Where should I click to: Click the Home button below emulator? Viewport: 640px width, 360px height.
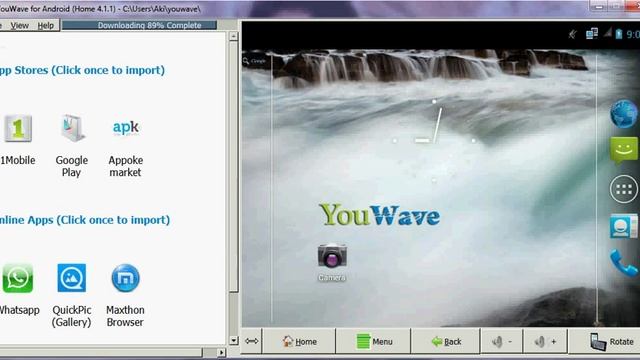(x=299, y=341)
